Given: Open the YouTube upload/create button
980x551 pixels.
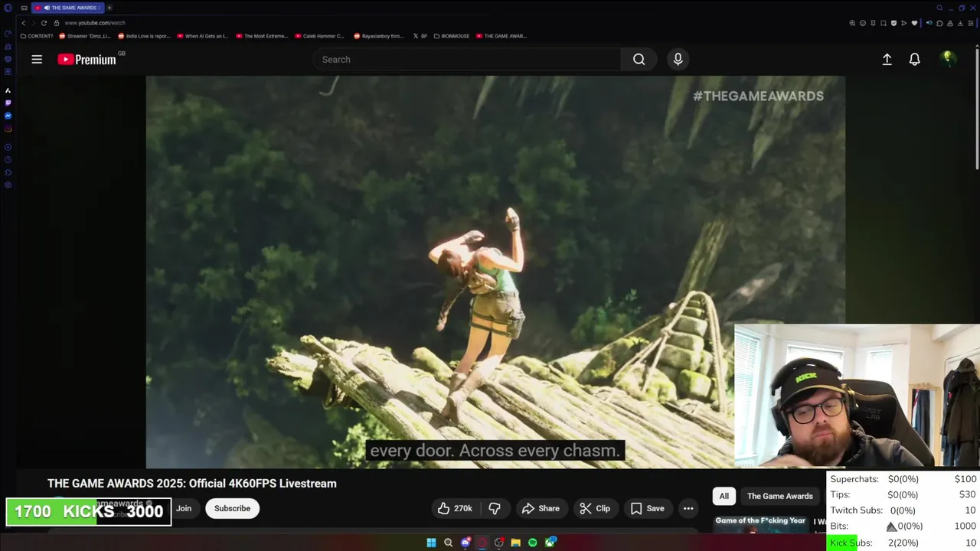Looking at the screenshot, I should [887, 59].
